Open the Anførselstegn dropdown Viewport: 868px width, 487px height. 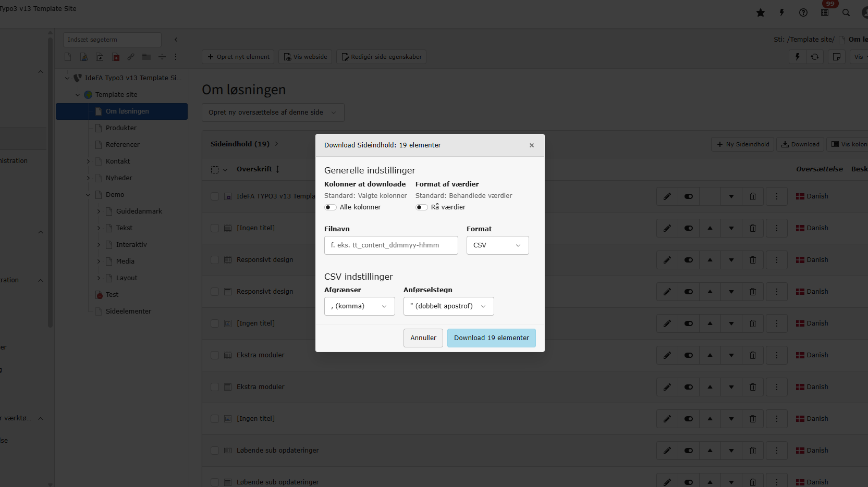pos(448,306)
